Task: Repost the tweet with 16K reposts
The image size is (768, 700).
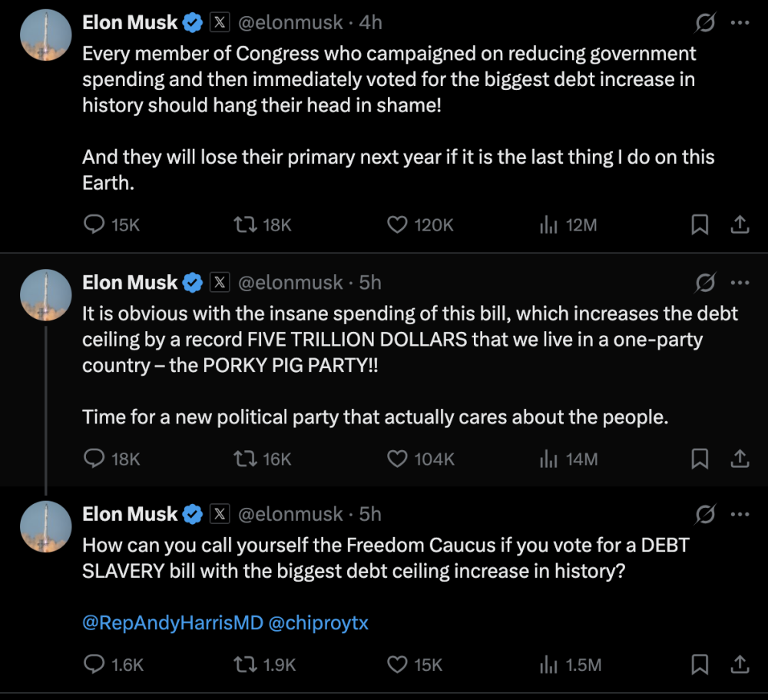Action: (244, 459)
